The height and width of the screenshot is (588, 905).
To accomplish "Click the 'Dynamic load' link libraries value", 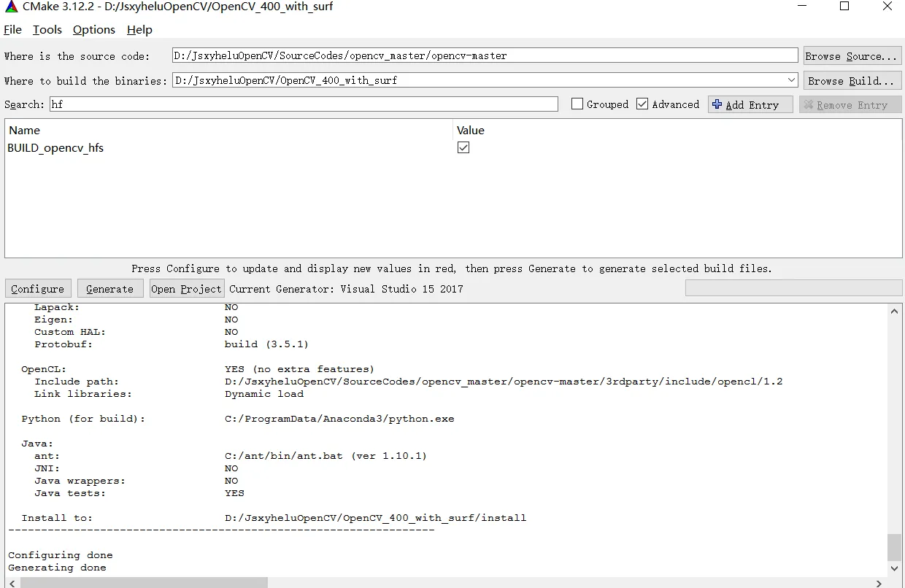I will [264, 394].
